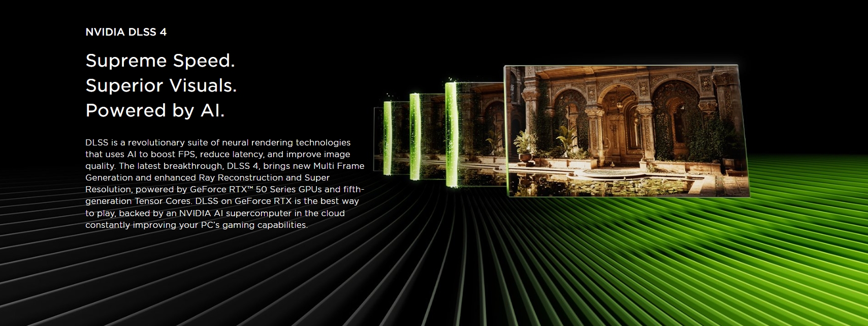Image resolution: width=868 pixels, height=326 pixels.
Task: Select the middle glowing green frame bar
Action: 415,136
